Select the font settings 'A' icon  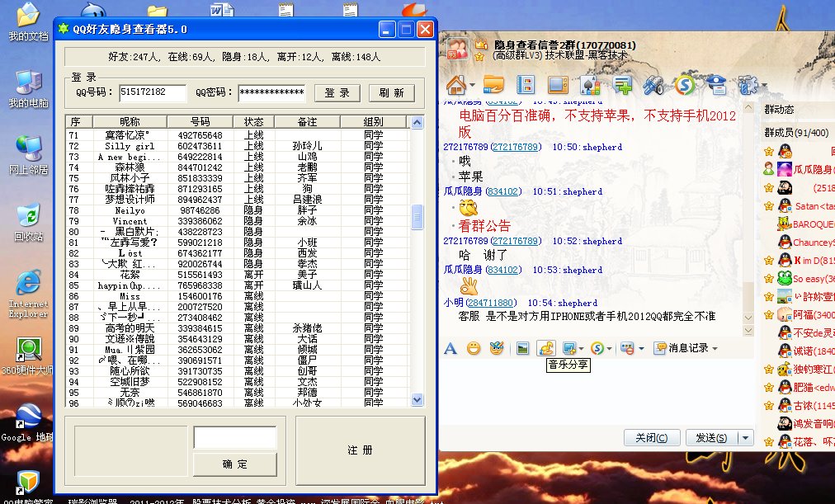pos(449,348)
